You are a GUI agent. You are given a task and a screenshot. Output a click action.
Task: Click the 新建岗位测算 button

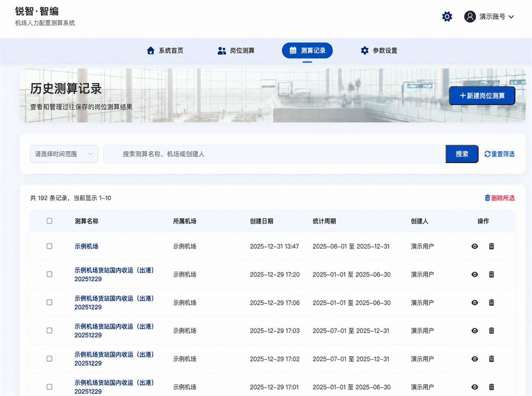(482, 95)
